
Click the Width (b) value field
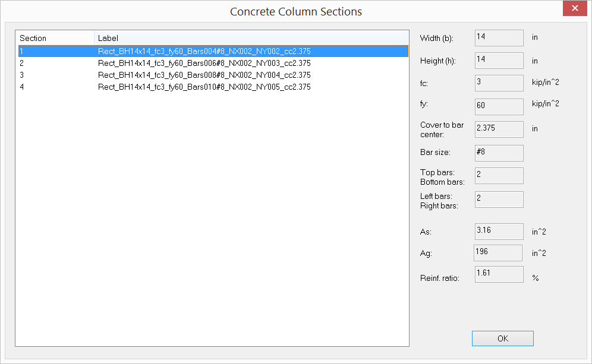(499, 38)
